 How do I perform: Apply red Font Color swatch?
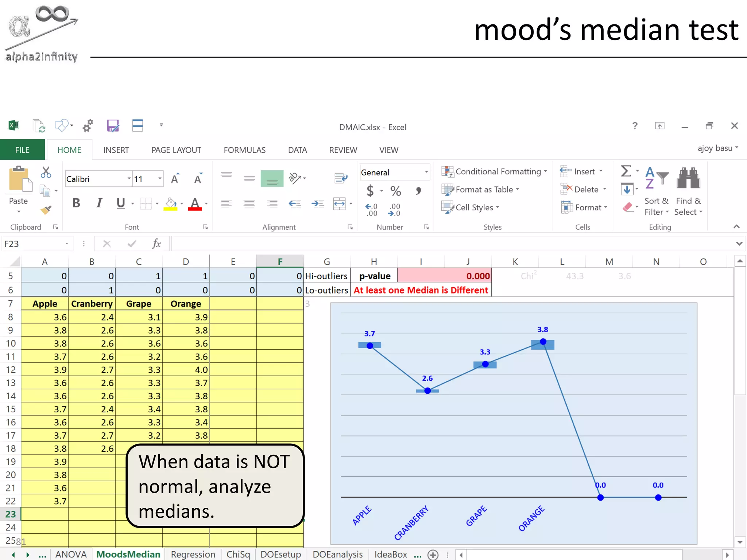point(195,204)
